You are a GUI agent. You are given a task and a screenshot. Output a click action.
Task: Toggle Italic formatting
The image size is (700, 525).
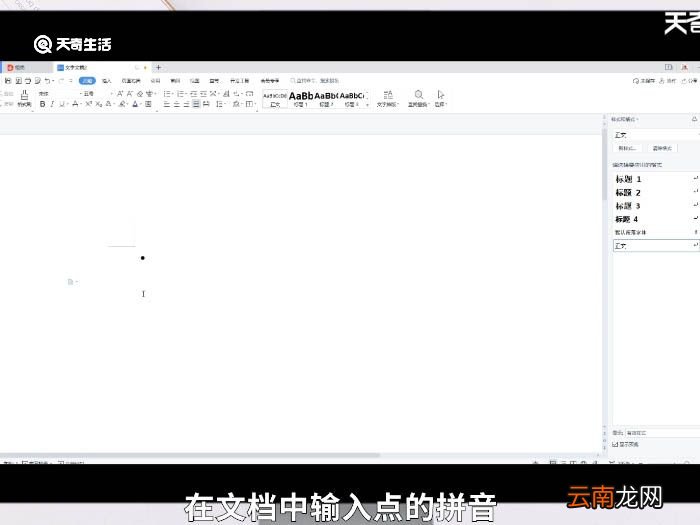[52, 104]
